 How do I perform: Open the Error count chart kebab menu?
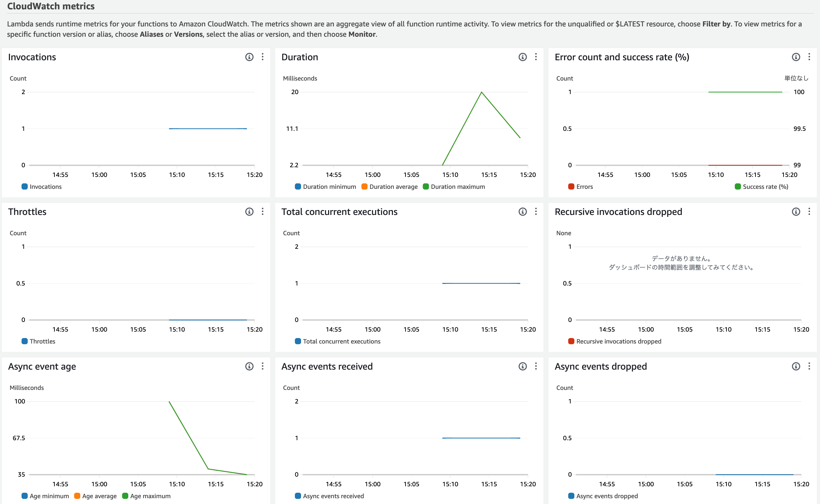click(x=809, y=57)
